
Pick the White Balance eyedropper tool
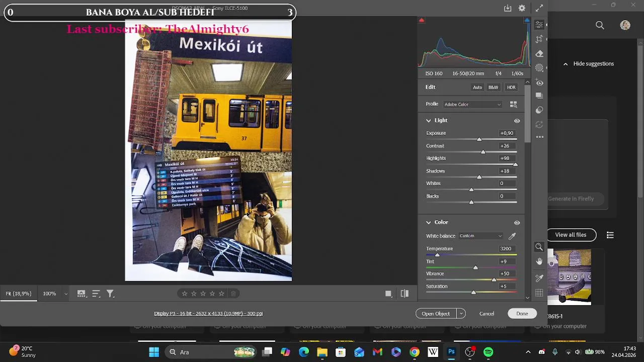coord(512,236)
